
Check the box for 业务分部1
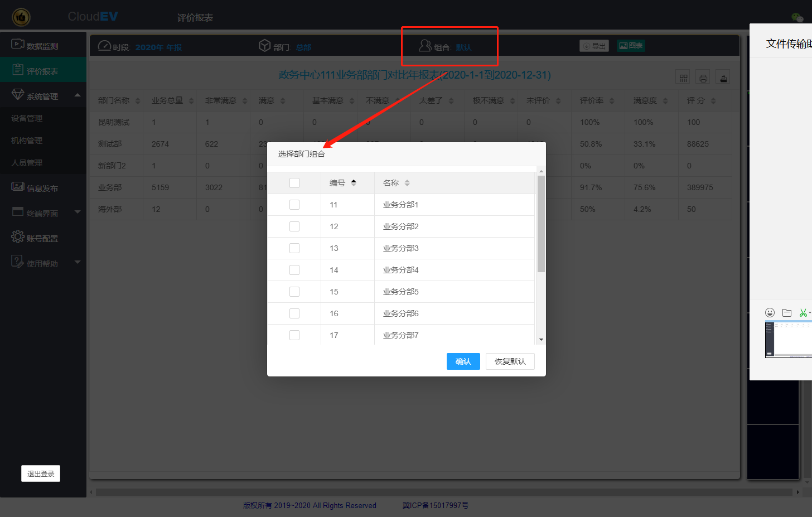(294, 205)
